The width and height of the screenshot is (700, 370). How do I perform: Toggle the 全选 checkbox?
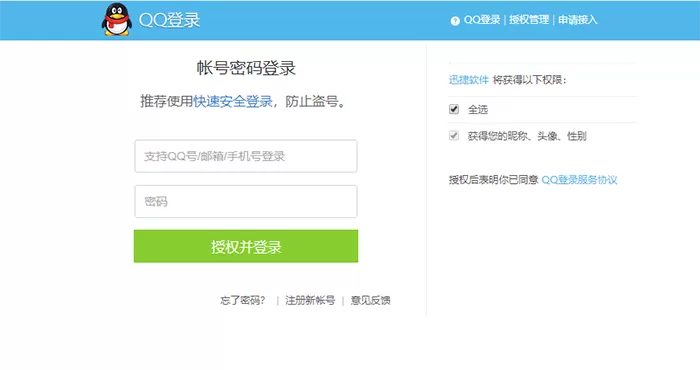click(454, 109)
